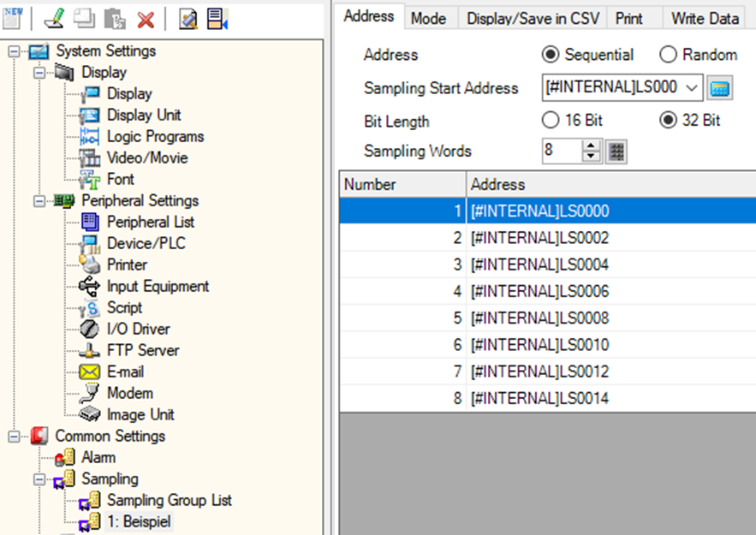
Task: Open Alarm settings
Action: click(98, 457)
